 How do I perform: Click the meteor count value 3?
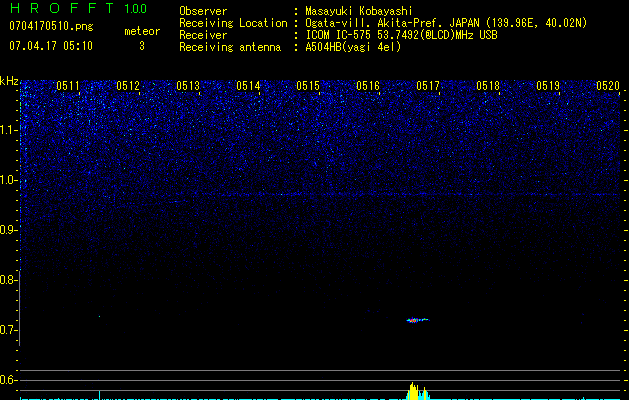(x=142, y=46)
